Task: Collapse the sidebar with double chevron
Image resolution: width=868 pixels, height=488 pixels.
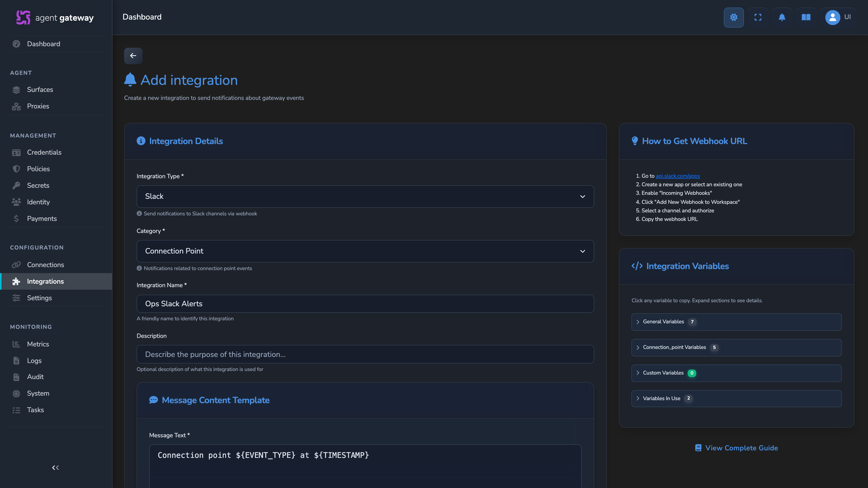Action: click(56, 467)
